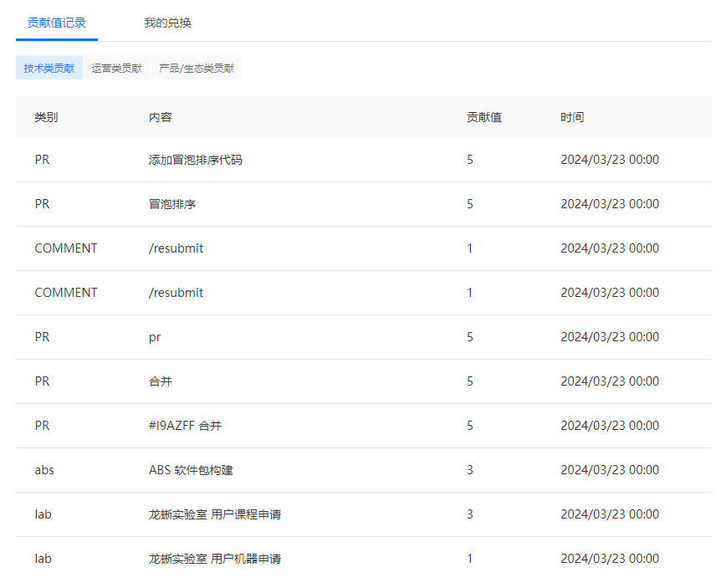The width and height of the screenshot is (726, 588).
Task: Open contribution value 5 for 冒泡排序
Action: 469,203
